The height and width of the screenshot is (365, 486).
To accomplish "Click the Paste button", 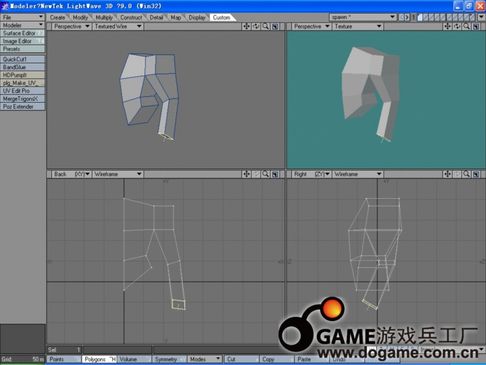I will pos(312,359).
